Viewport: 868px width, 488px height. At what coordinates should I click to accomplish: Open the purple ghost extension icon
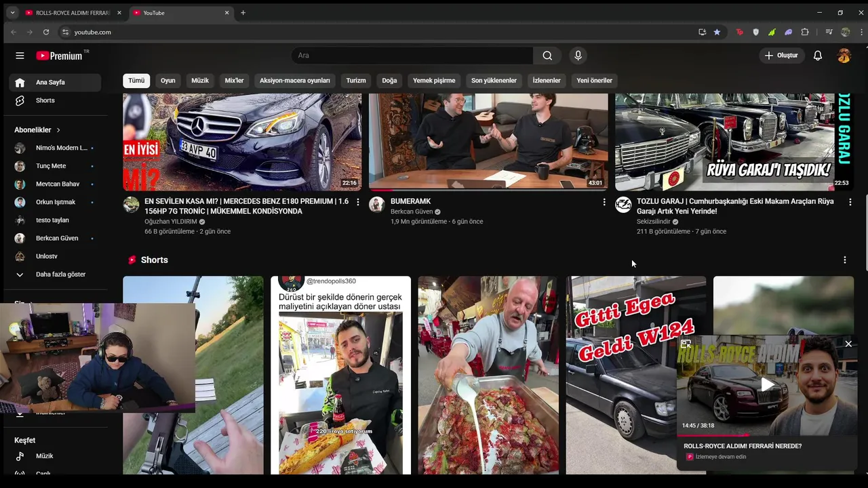(788, 32)
